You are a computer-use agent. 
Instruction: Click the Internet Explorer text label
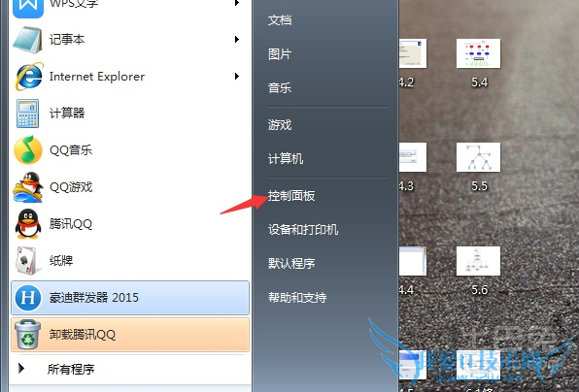[x=97, y=77]
